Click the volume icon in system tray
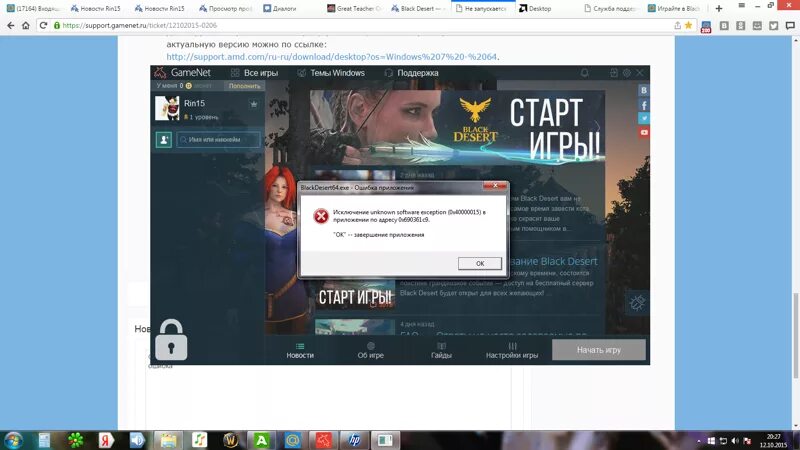This screenshot has width=800, height=450. [735, 441]
